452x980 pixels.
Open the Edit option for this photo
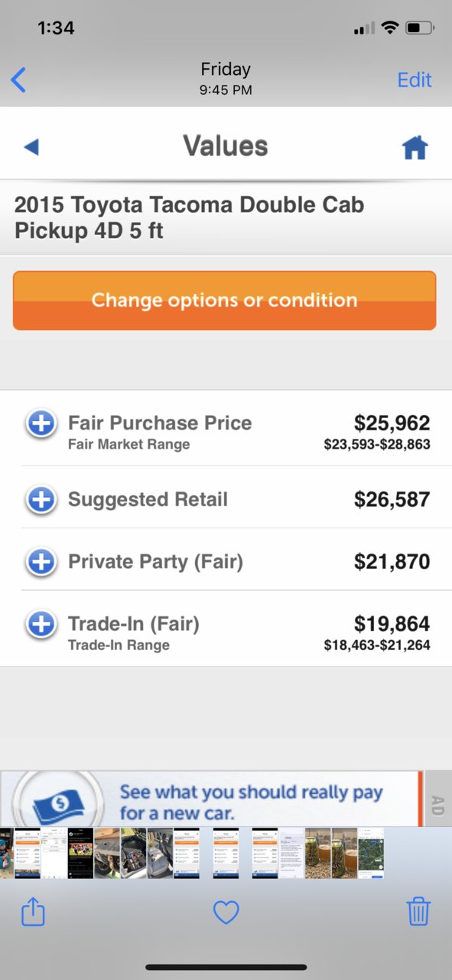pos(415,80)
